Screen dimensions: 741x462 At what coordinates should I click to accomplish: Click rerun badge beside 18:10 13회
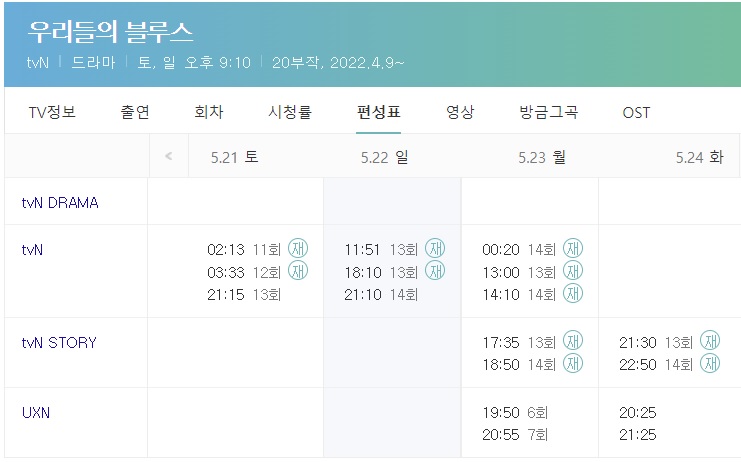point(435,271)
